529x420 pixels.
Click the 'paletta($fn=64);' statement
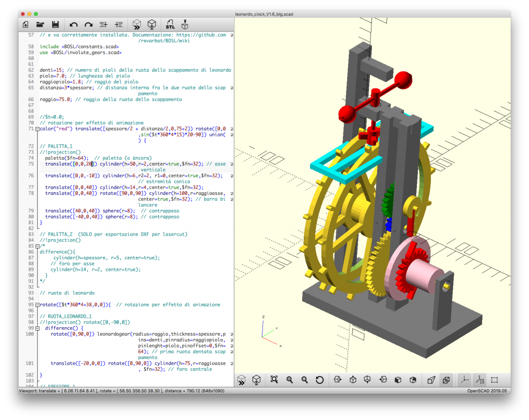(x=67, y=158)
